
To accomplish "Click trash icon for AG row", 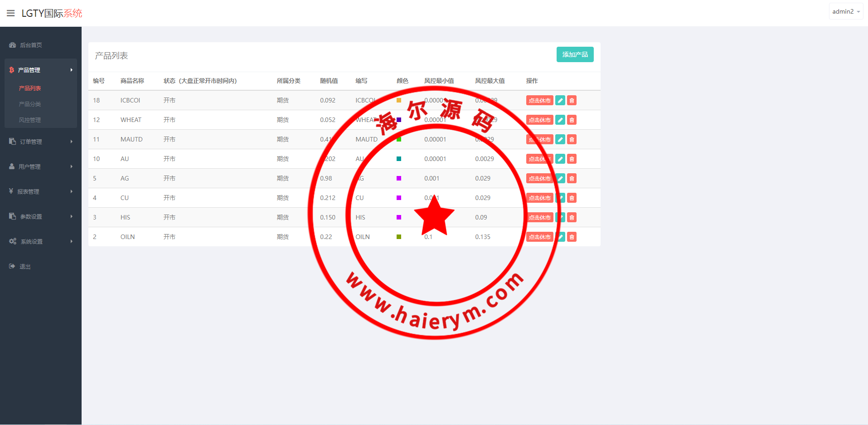I will pyautogui.click(x=572, y=179).
